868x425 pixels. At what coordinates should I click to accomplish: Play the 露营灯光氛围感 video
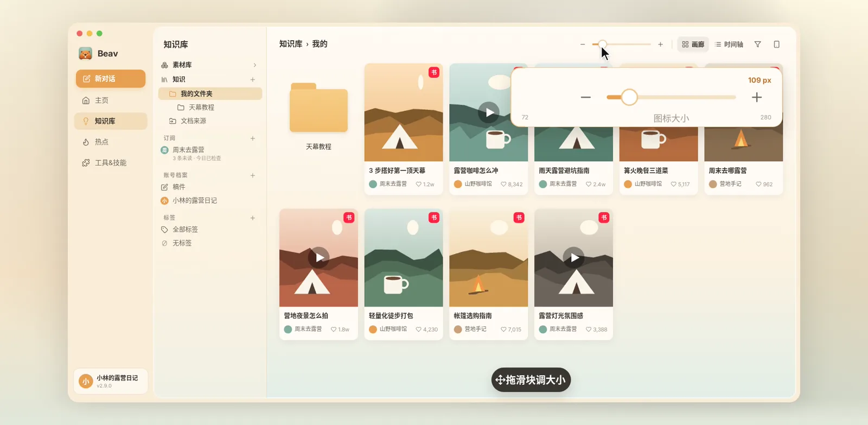(573, 258)
